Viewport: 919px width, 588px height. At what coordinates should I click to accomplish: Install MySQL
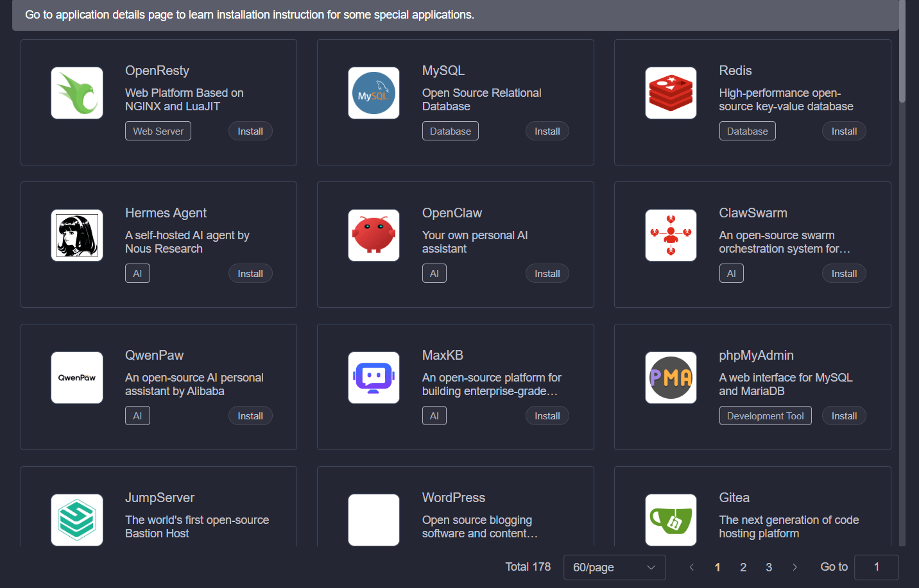click(547, 131)
